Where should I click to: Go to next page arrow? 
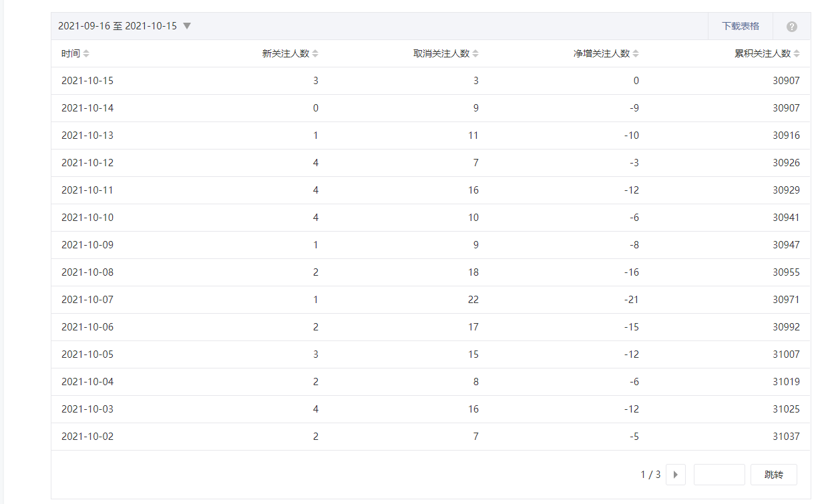click(676, 475)
